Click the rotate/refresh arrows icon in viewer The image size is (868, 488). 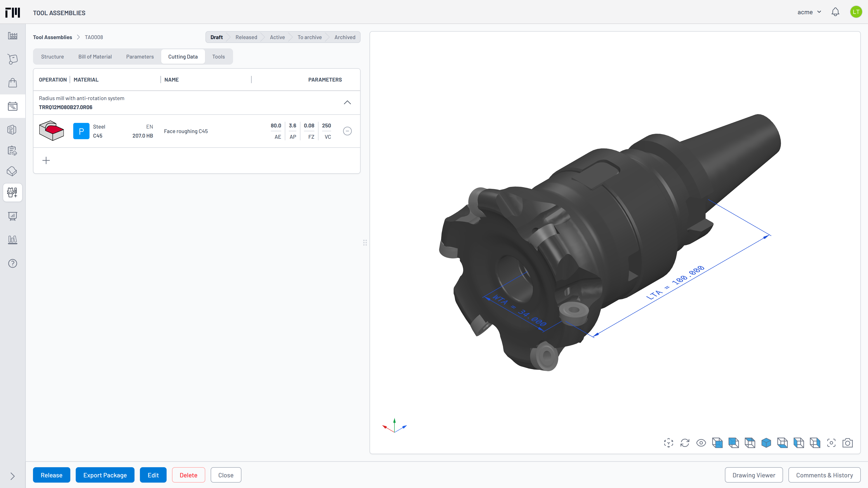tap(684, 443)
